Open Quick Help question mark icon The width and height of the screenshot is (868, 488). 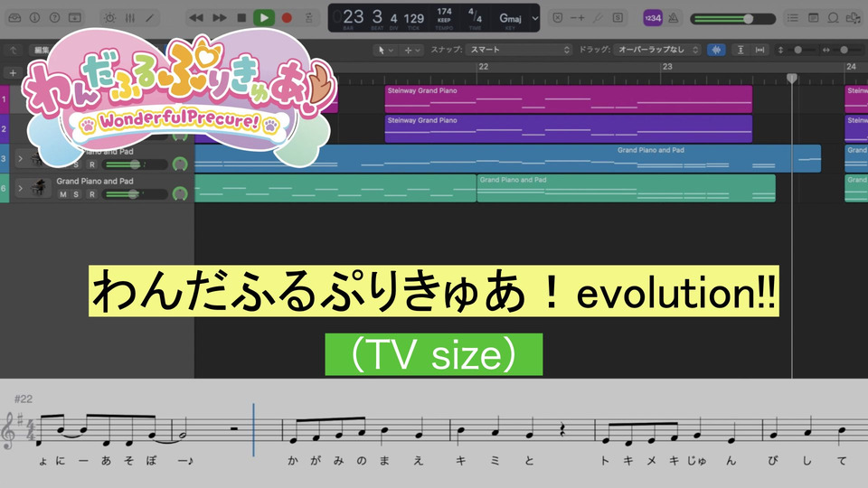[54, 18]
